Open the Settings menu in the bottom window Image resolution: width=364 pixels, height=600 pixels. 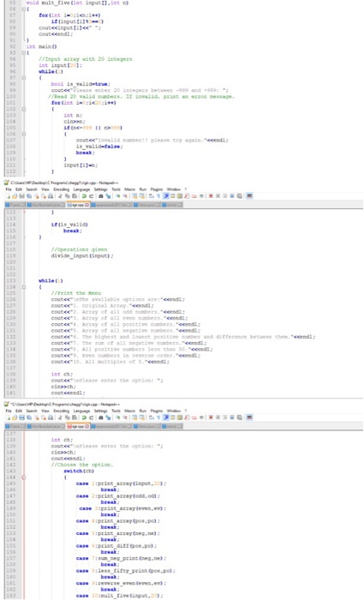coord(100,411)
